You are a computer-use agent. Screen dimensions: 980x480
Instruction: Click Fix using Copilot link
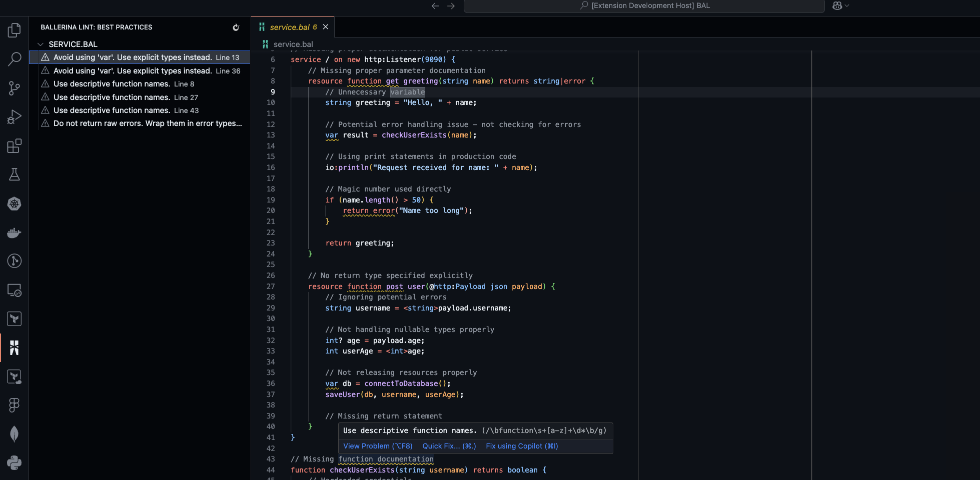tap(522, 446)
